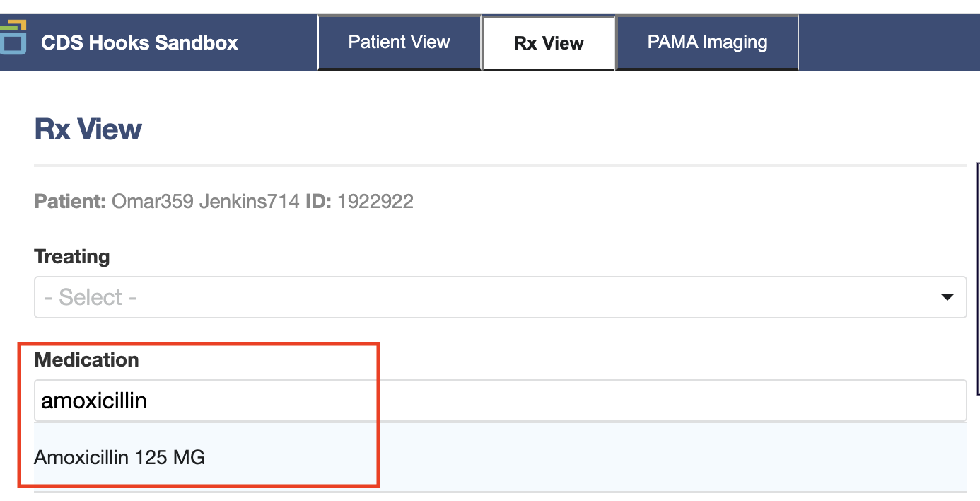
Task: Choose the Amoxicillin 125 MG suggestion
Action: tap(500, 457)
